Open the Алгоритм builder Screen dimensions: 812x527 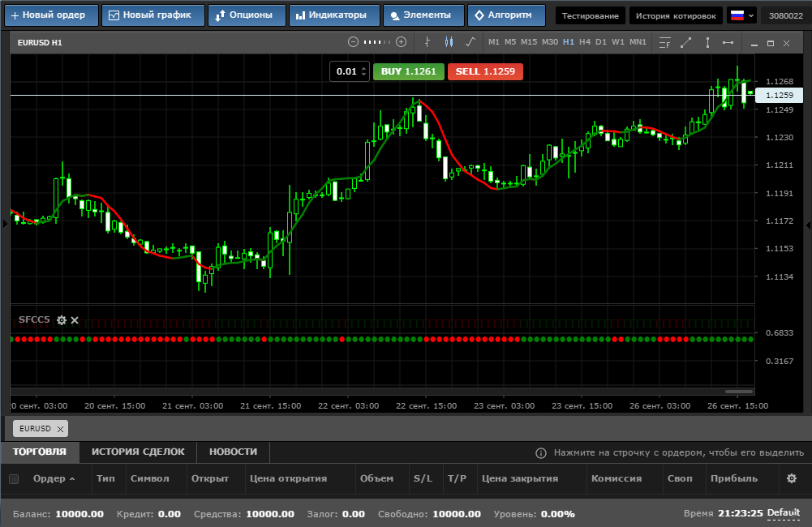[506, 15]
